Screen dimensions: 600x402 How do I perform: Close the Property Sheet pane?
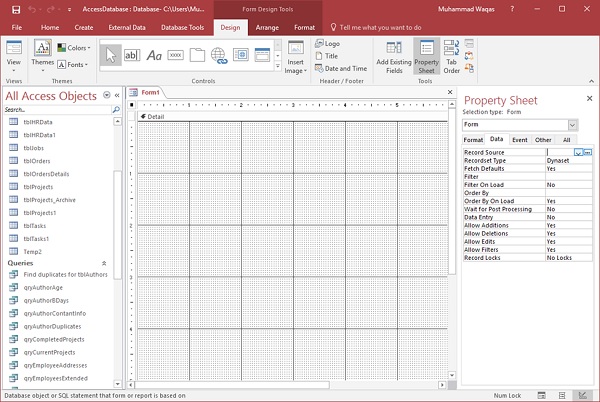(588, 98)
